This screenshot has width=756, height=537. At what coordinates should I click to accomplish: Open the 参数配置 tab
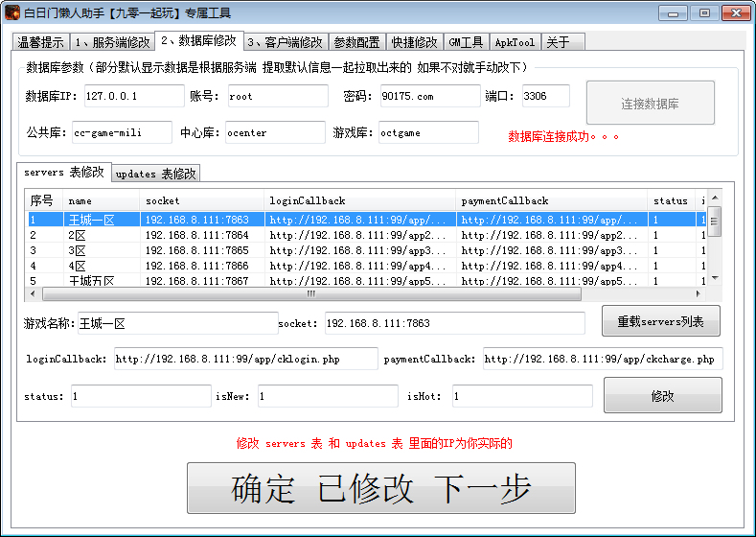tap(357, 42)
